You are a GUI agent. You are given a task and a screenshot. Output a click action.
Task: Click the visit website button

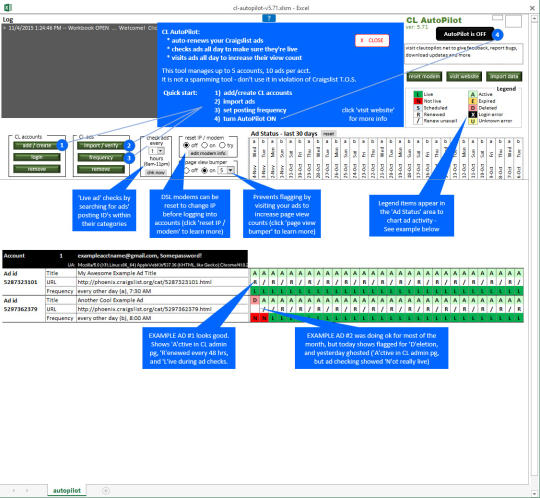464,76
